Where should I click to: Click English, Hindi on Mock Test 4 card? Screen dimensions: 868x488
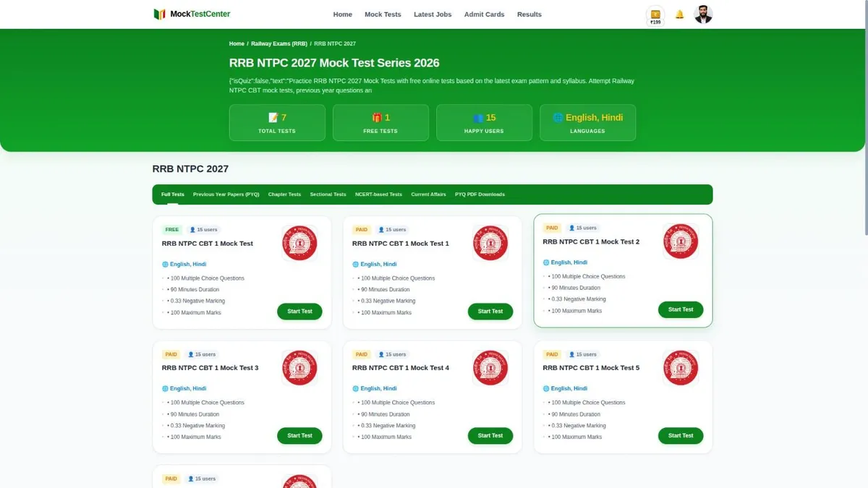pos(375,388)
